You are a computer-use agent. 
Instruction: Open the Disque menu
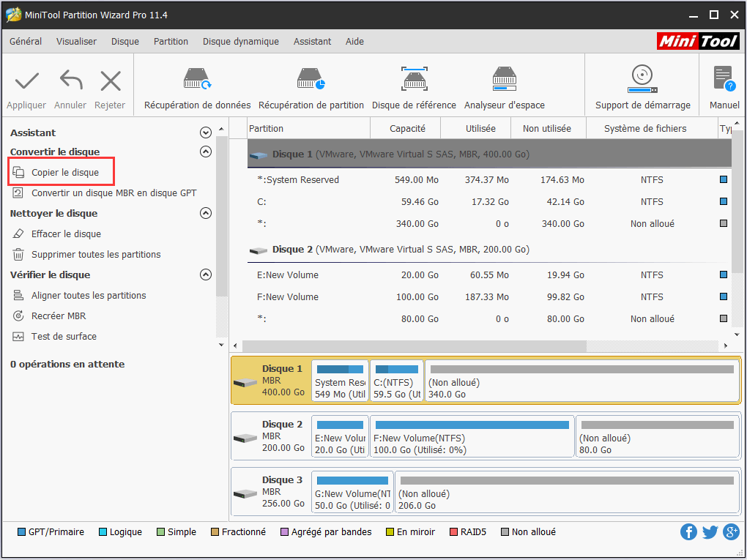point(125,42)
